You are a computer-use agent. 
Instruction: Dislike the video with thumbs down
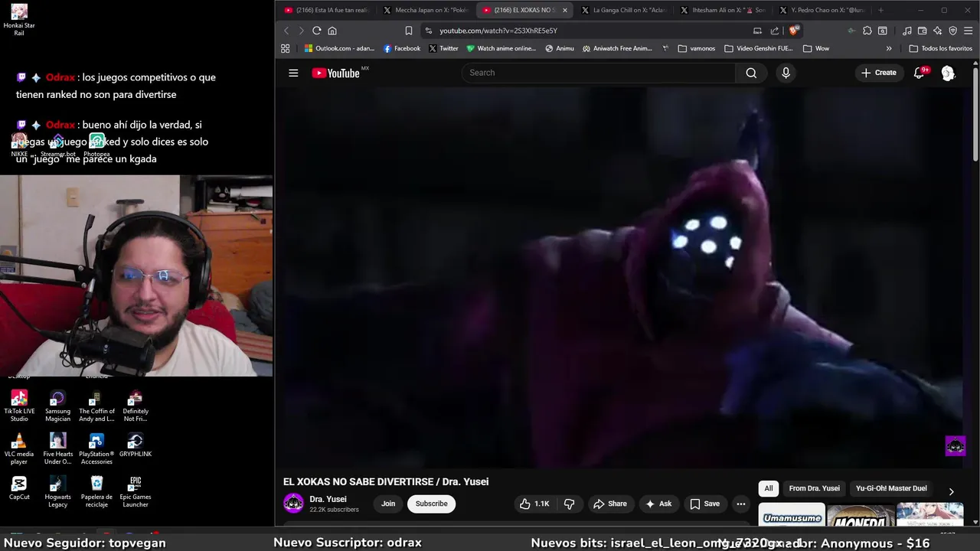[569, 504]
